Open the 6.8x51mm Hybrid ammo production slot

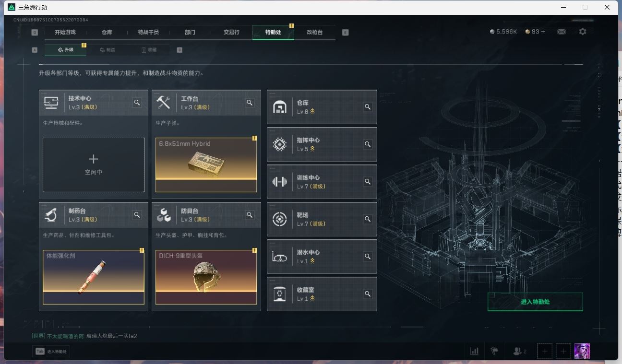206,165
